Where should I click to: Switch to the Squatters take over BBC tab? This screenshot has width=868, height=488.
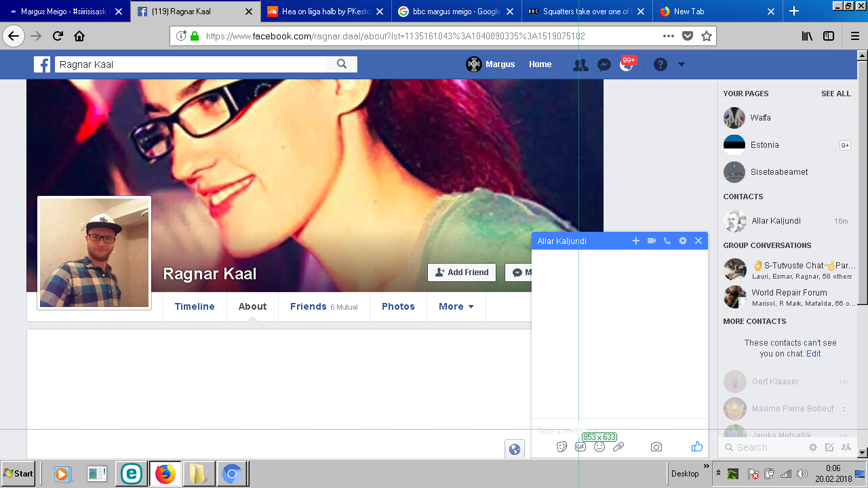click(x=586, y=12)
